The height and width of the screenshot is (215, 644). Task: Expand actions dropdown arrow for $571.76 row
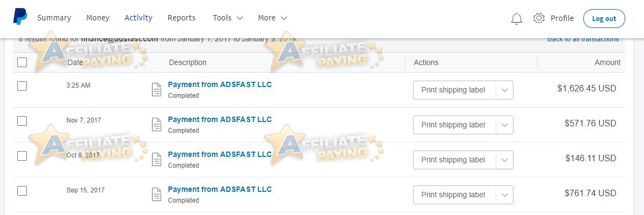pos(505,125)
